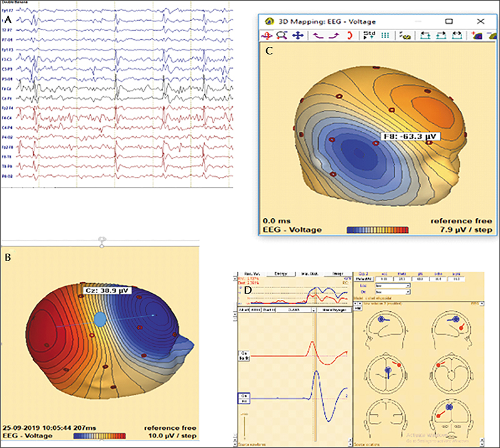Click the P4-O2 channel label
This screenshot has width=500, height=448.
click(7, 137)
